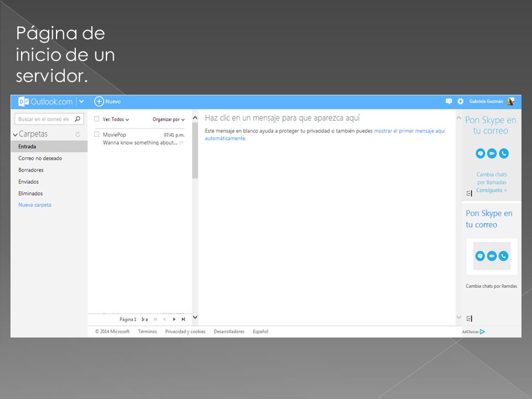Click the Nueva carpeta link

34,205
